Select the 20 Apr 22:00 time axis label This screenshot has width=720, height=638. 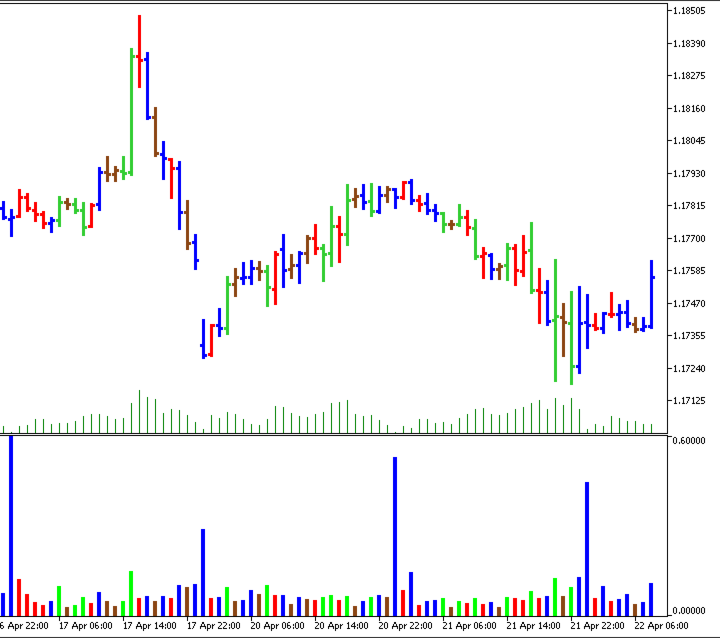[405, 626]
